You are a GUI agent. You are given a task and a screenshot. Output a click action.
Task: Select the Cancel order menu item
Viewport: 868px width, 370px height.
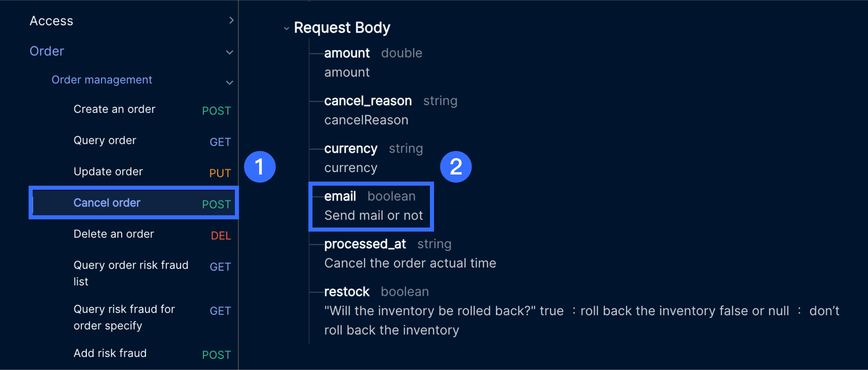click(107, 203)
